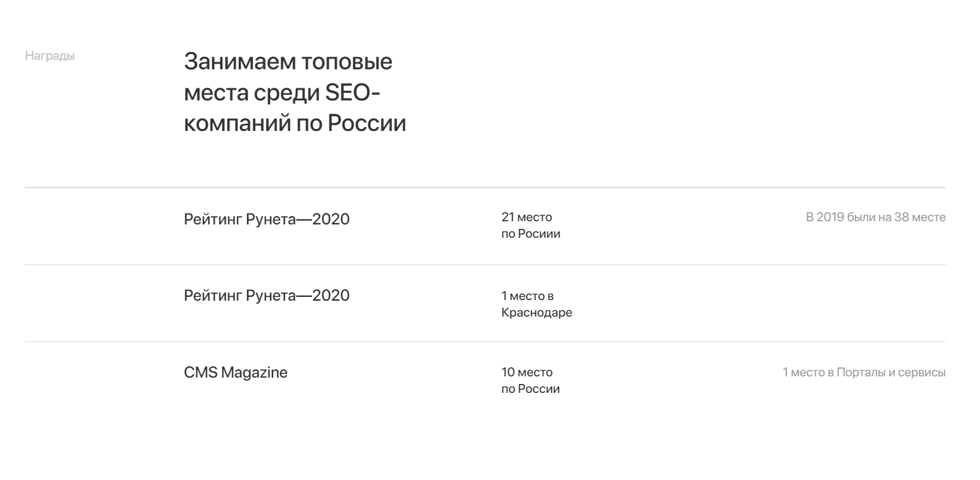
Task: Click the "Краснодаре" word
Action: pos(537,313)
